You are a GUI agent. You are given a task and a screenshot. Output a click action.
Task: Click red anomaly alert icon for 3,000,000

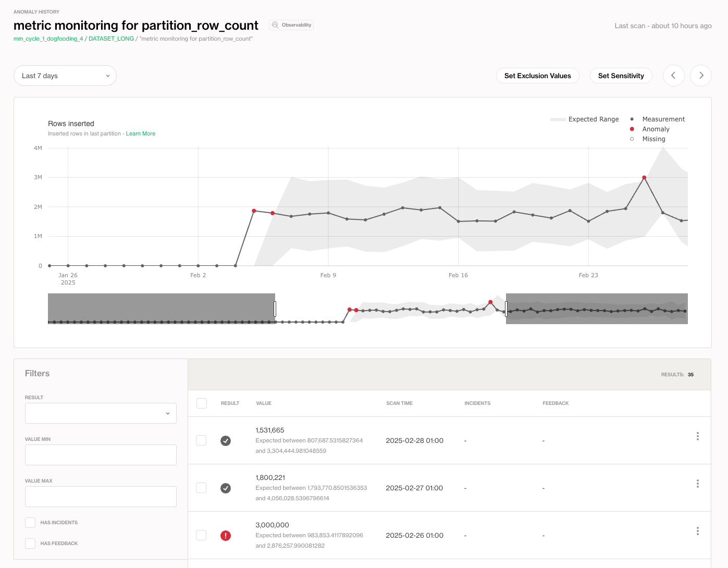coord(226,536)
